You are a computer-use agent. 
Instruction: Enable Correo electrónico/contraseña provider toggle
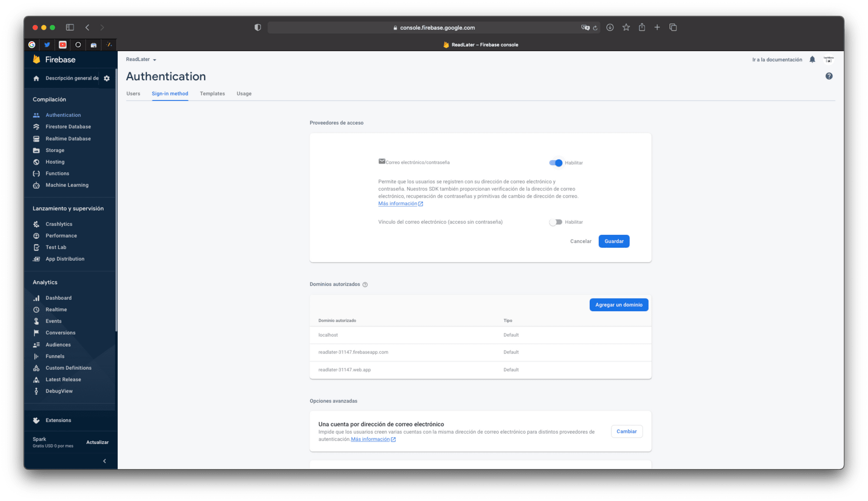(556, 162)
